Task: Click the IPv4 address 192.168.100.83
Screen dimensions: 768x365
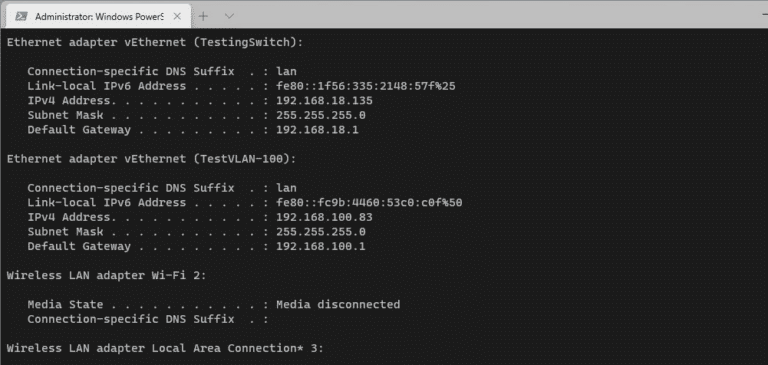Action: pos(324,218)
